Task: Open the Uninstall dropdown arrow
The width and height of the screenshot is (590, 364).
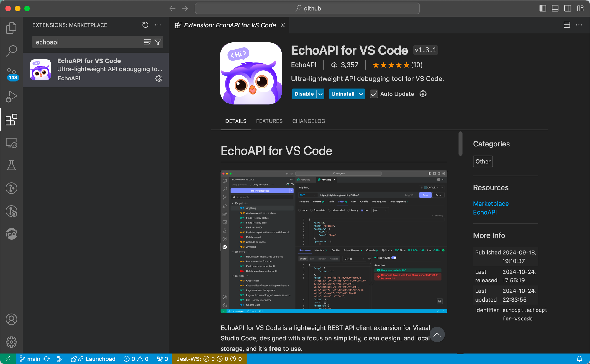Action: point(361,93)
